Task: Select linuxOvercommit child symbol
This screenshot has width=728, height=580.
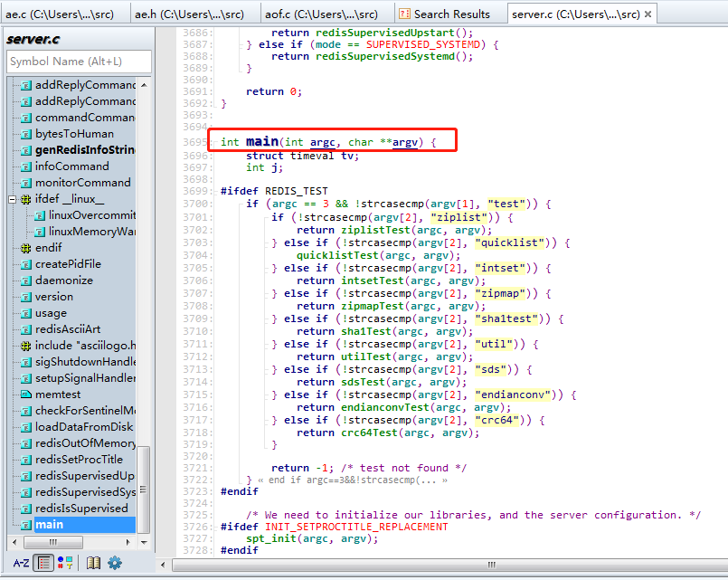Action: pos(92,215)
